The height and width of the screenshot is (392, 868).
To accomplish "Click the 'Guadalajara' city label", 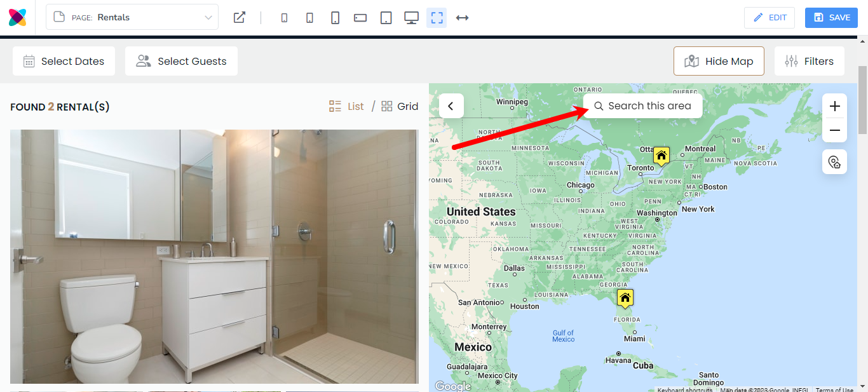I will pos(467,367).
